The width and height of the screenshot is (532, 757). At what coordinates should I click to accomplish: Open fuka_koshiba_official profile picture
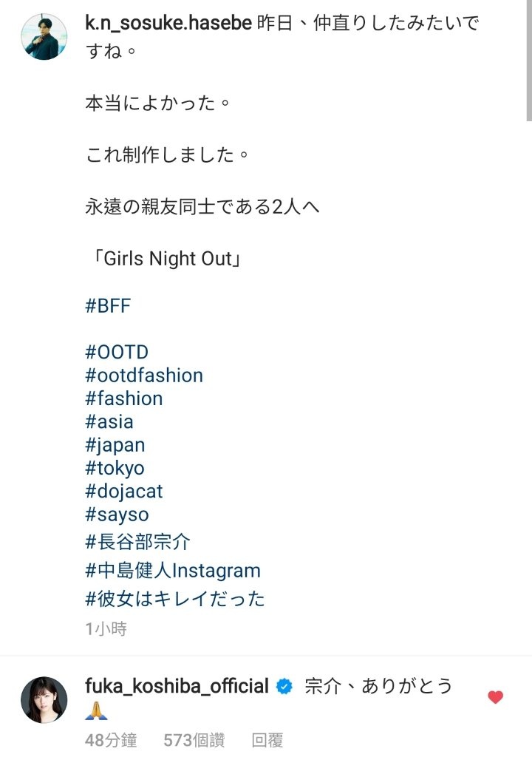pos(44,699)
